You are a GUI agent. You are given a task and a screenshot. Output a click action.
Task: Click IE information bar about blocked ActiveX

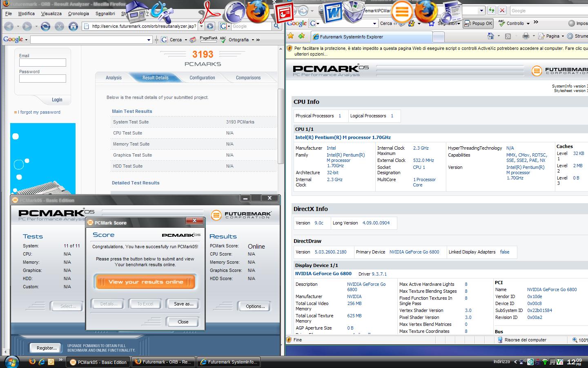(437, 51)
